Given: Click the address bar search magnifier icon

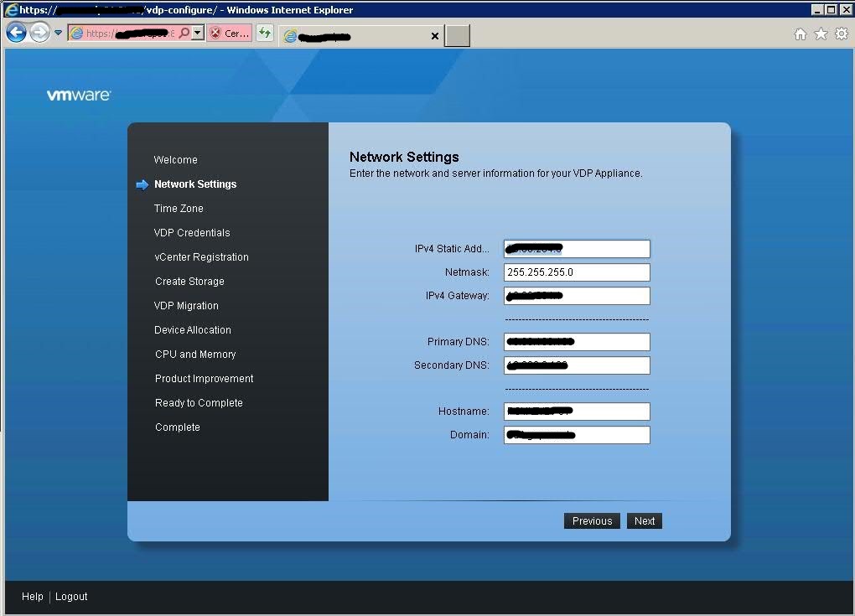Looking at the screenshot, I should pos(184,34).
